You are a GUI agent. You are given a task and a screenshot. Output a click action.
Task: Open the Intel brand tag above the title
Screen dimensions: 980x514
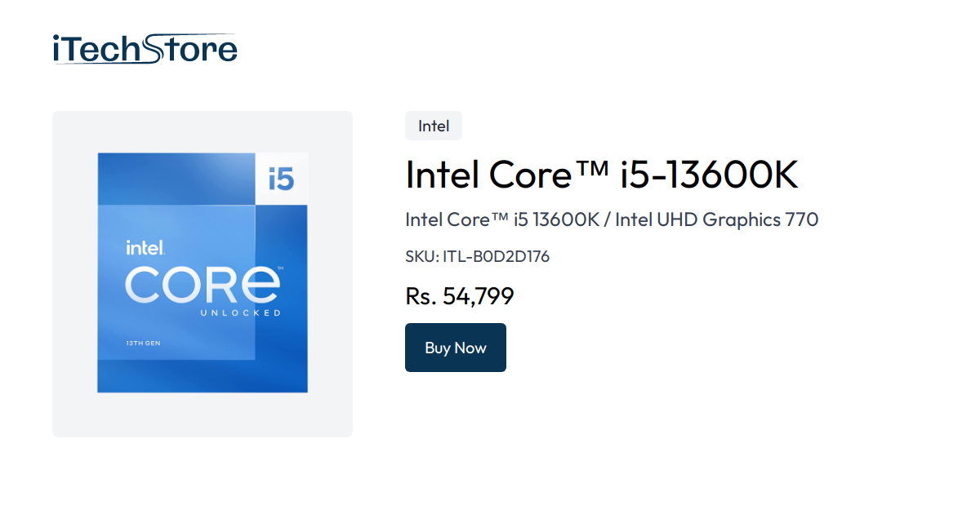click(x=434, y=126)
